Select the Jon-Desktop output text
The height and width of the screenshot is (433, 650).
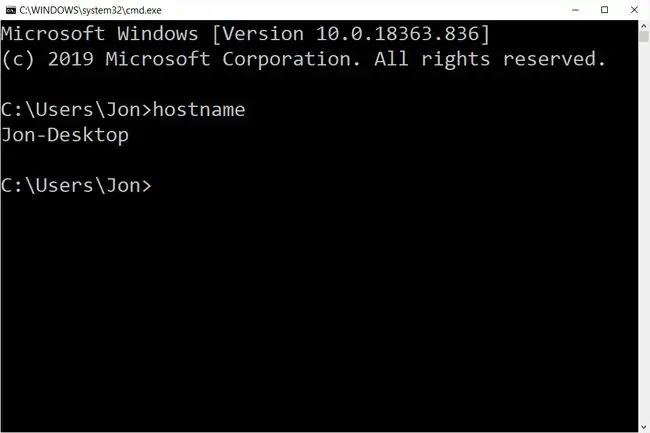(x=65, y=135)
